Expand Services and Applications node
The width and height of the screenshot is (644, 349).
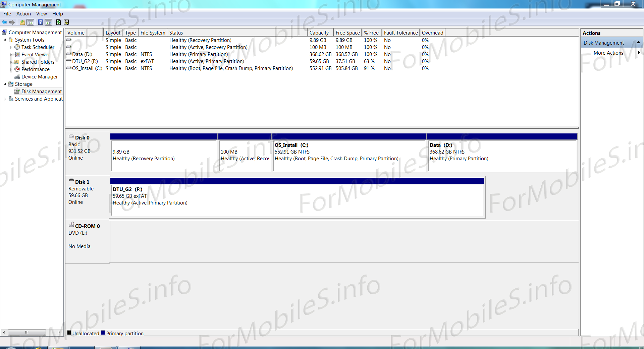click(5, 99)
